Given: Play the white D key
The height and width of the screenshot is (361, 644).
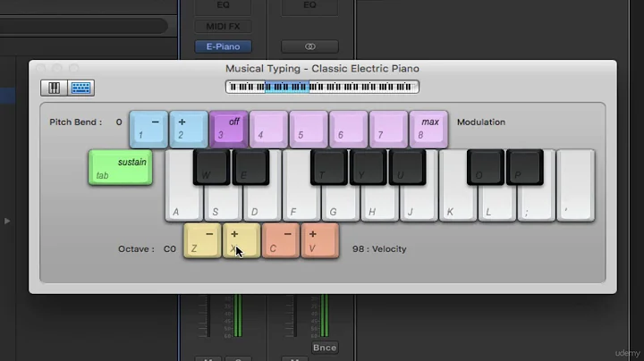Looking at the screenshot, I should pos(261,204).
